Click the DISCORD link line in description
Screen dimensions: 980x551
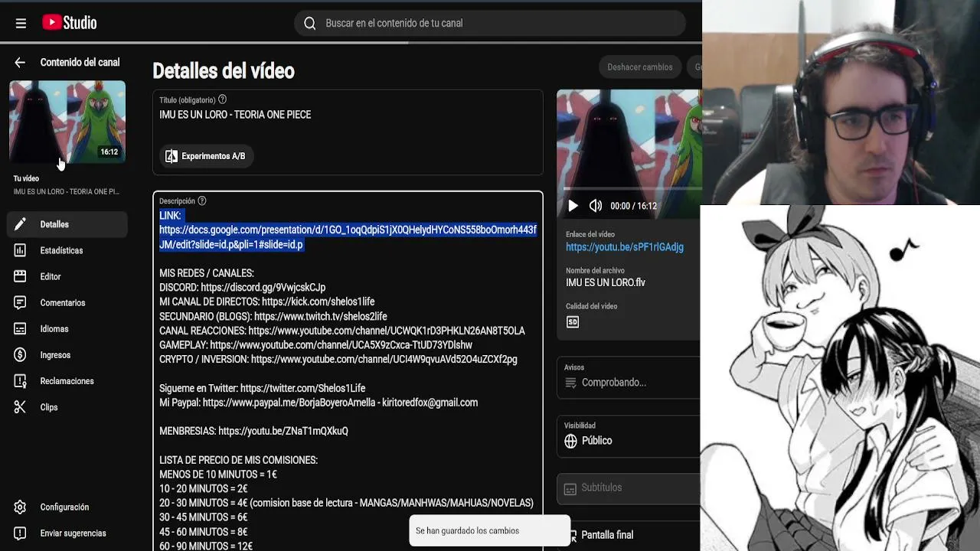click(243, 287)
